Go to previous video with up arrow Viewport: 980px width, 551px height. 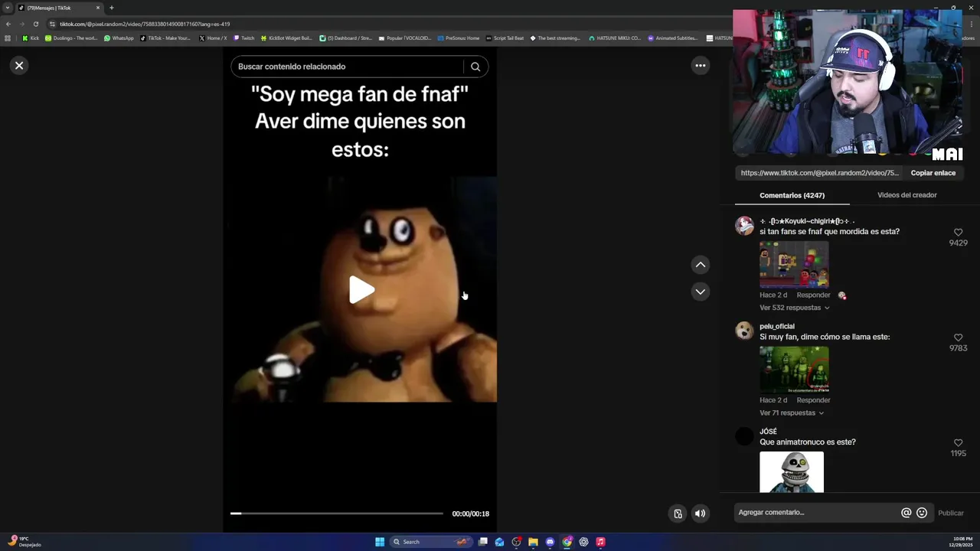pyautogui.click(x=700, y=265)
